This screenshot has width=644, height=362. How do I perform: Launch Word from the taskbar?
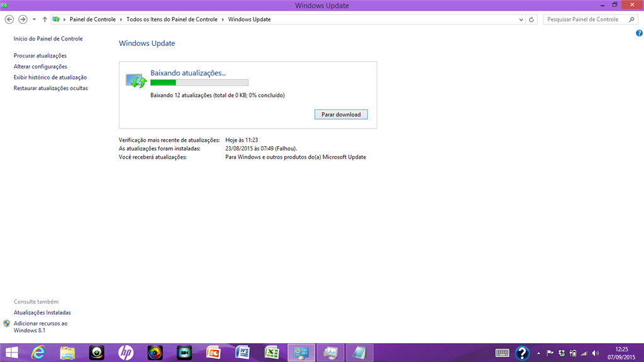(x=242, y=353)
